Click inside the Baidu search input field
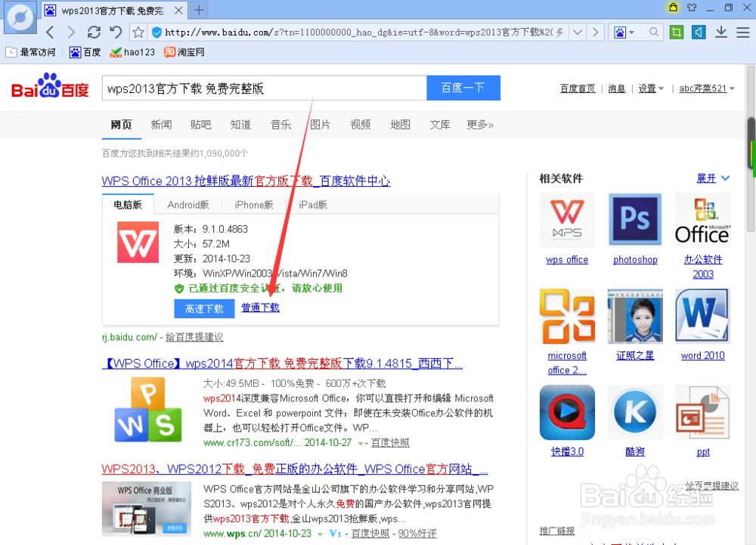Image resolution: width=756 pixels, height=545 pixels. [265, 88]
